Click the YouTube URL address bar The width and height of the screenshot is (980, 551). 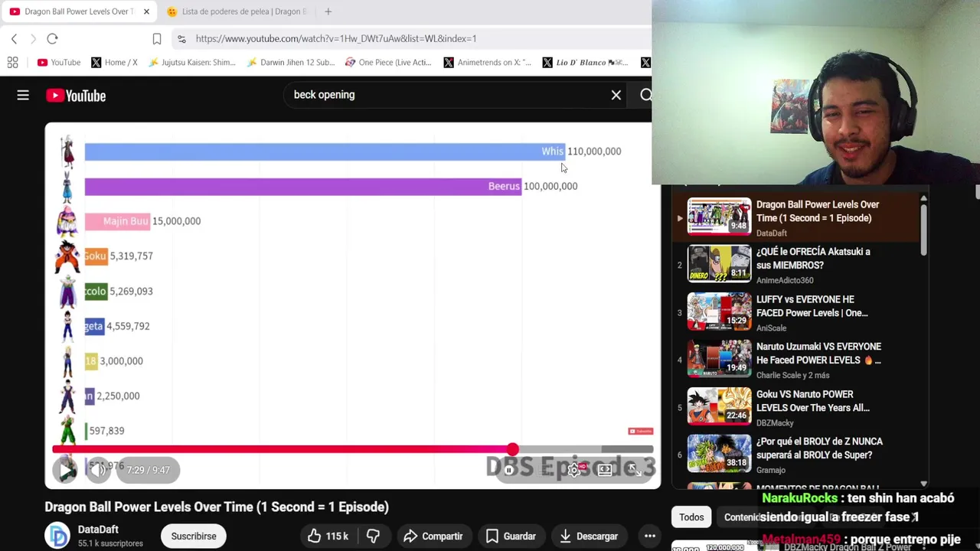[335, 38]
